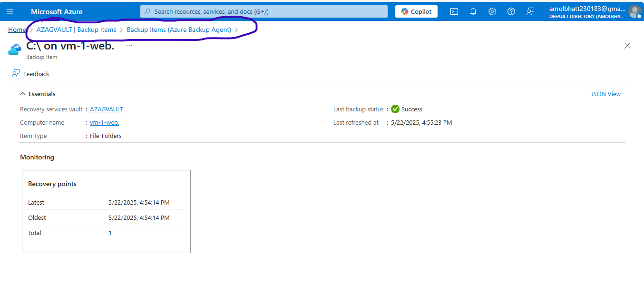644x286 pixels.
Task: Open the AZAGVAULT recovery vault link
Action: 106,109
